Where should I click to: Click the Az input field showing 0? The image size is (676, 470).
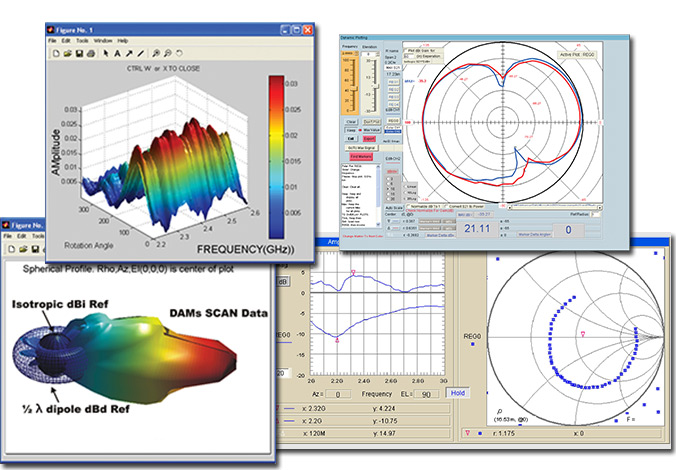pyautogui.click(x=338, y=394)
